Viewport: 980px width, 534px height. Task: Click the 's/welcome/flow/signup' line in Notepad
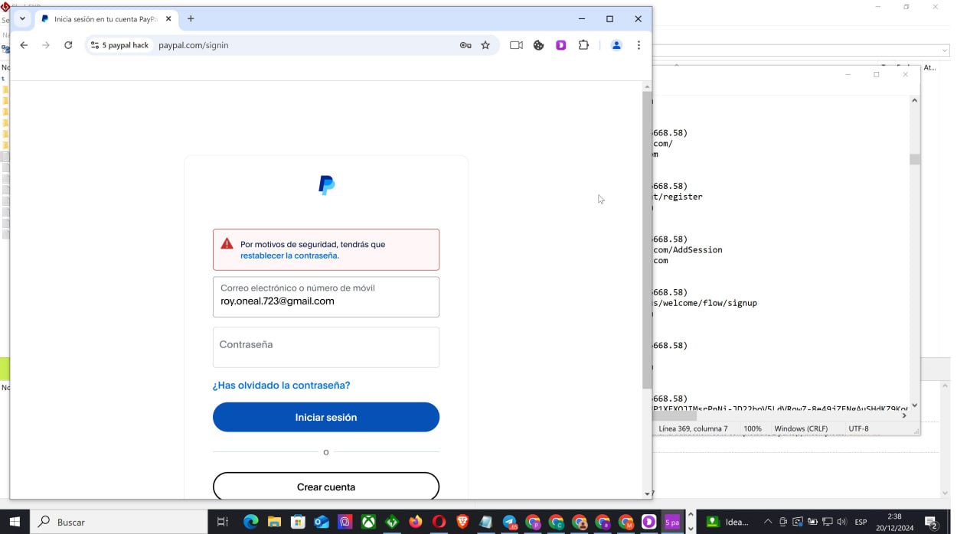[704, 303]
